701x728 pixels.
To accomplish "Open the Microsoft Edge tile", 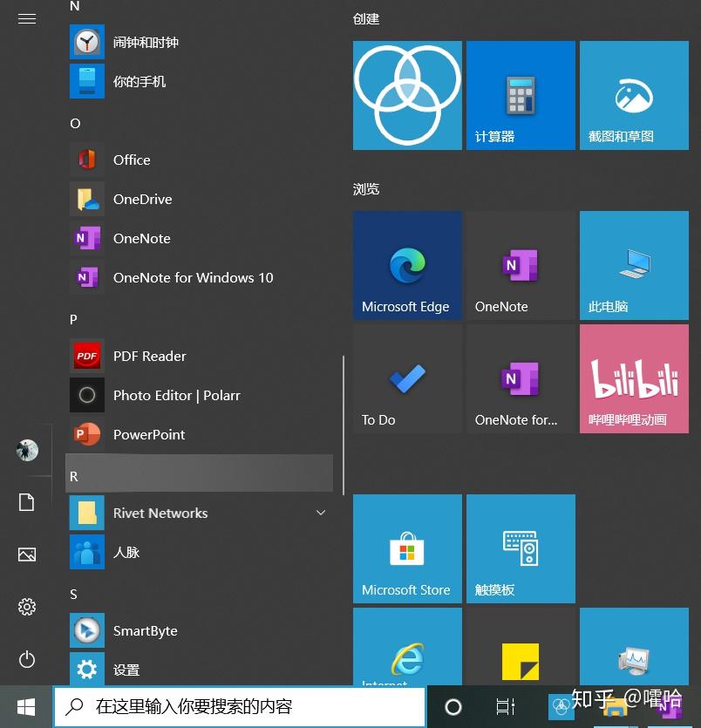I will click(407, 266).
